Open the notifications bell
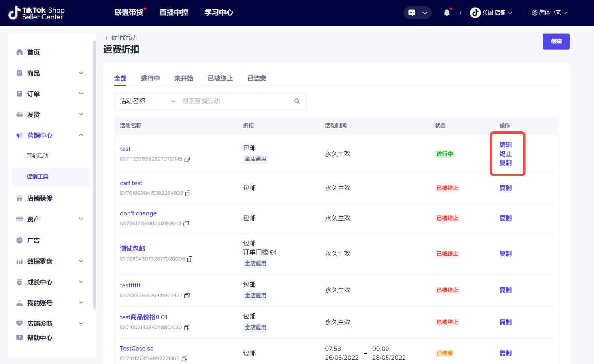This screenshot has width=594, height=364. pos(447,13)
